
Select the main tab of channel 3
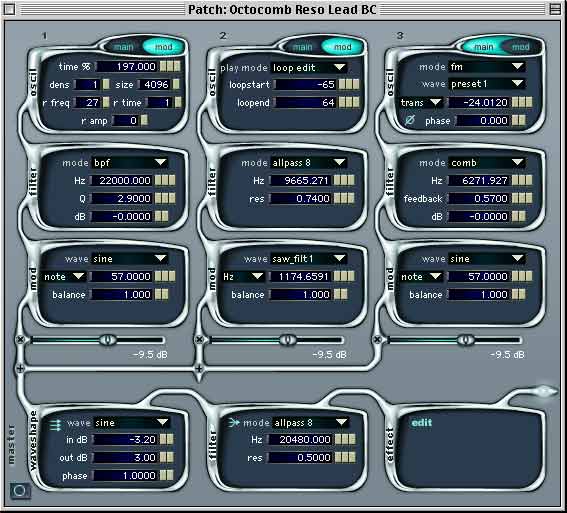tap(483, 47)
